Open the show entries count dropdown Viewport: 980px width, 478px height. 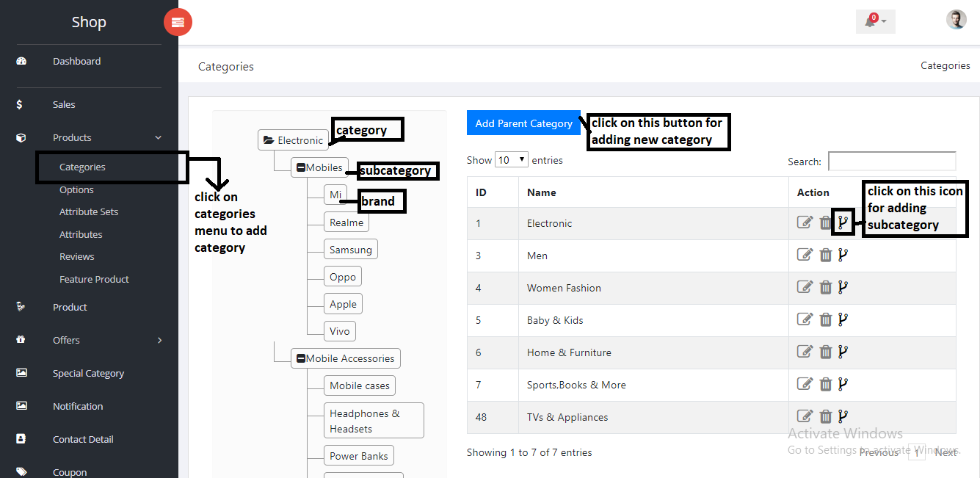coord(511,160)
